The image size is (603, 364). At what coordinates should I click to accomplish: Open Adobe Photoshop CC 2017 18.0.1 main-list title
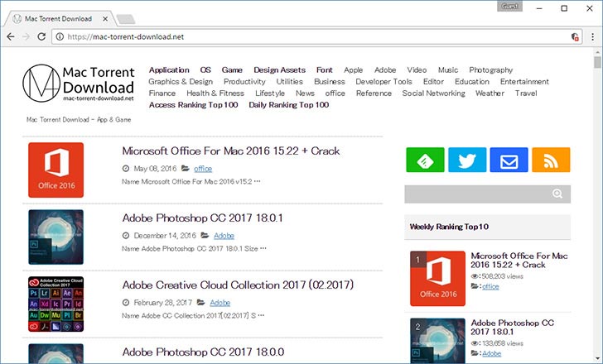pyautogui.click(x=202, y=218)
